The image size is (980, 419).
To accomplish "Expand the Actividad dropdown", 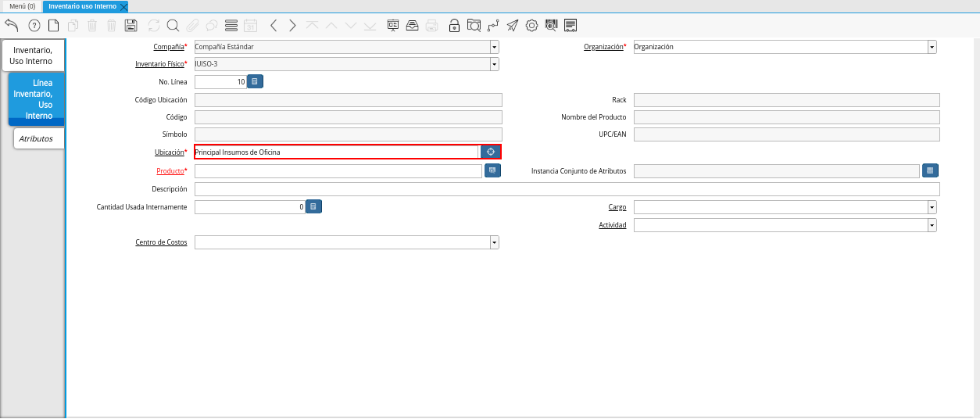I will [932, 225].
